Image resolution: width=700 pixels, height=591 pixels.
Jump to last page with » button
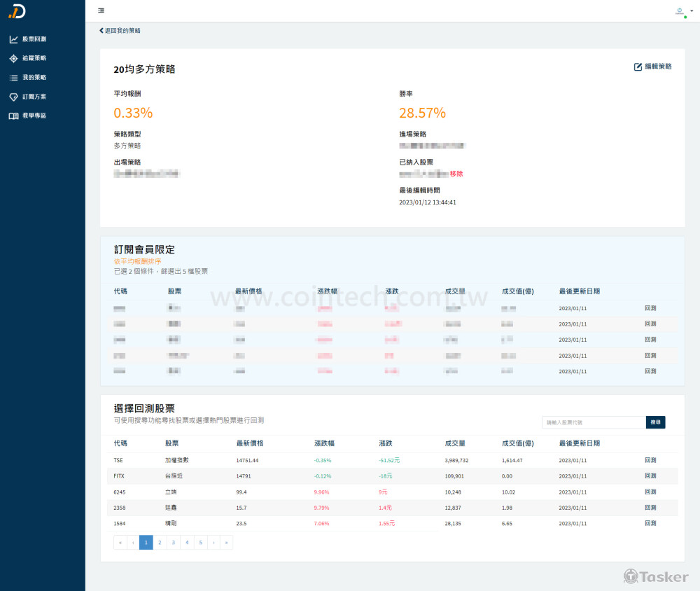[226, 542]
